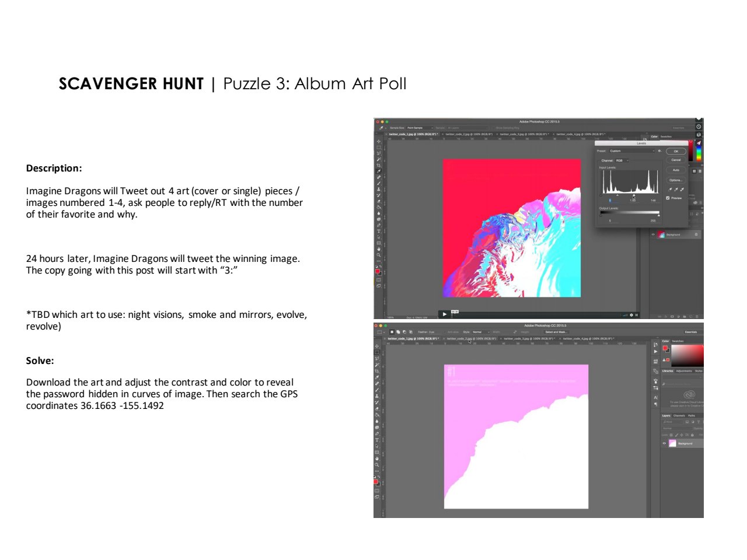The height and width of the screenshot is (560, 747).
Task: Open the Paths tab in lower screenshot
Action: click(692, 416)
